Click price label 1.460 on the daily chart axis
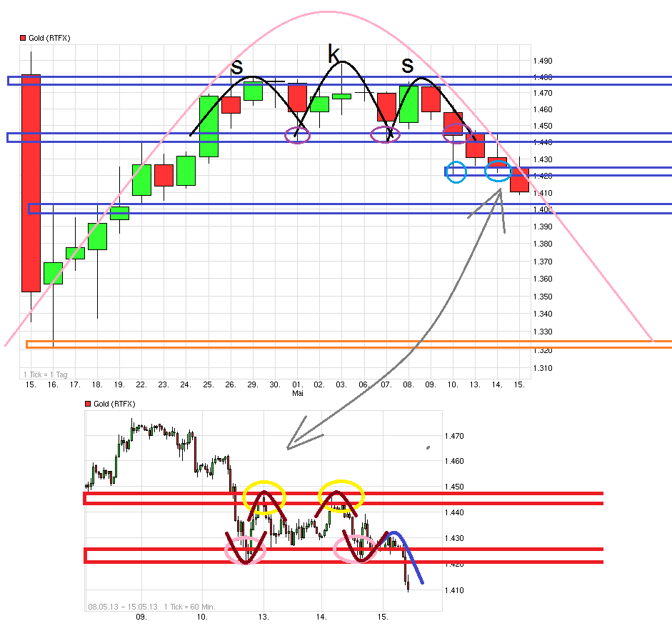Screen dimensions: 672x626 pyautogui.click(x=543, y=109)
